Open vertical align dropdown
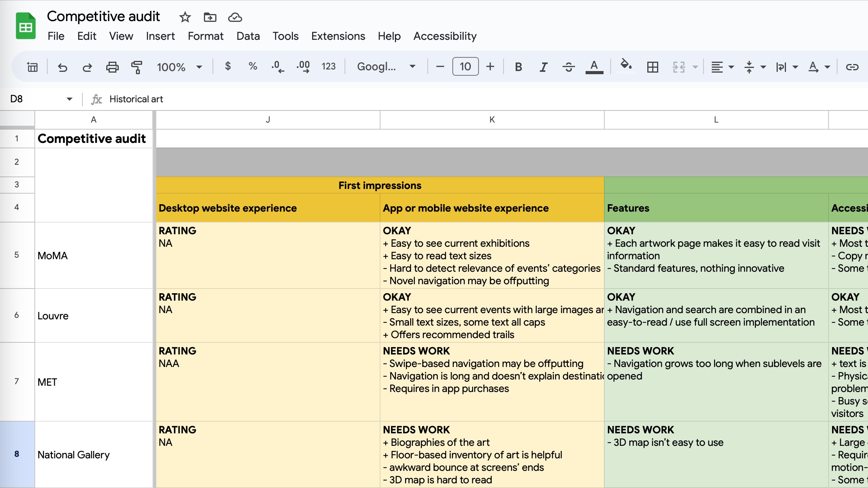This screenshot has width=868, height=488. (755, 67)
